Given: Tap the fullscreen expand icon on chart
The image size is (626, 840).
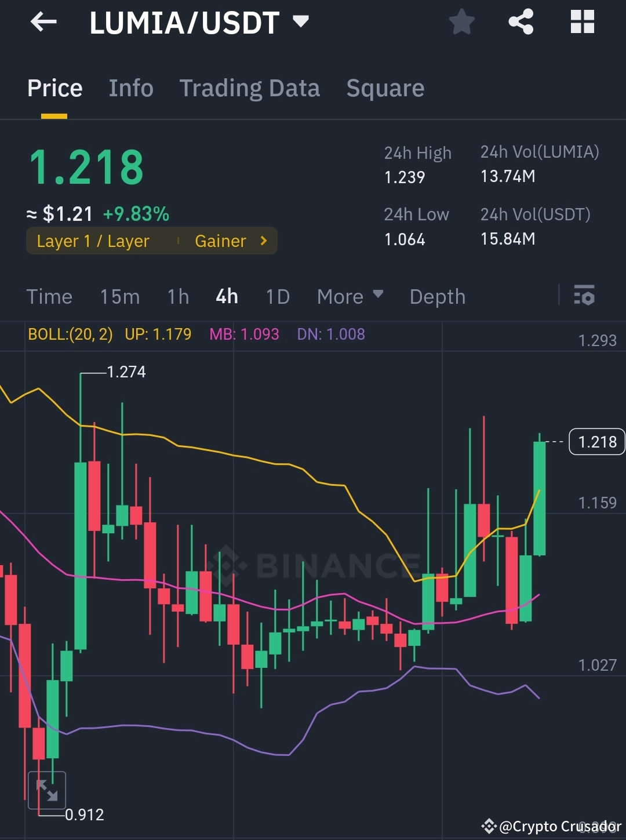Looking at the screenshot, I should pyautogui.click(x=49, y=790).
